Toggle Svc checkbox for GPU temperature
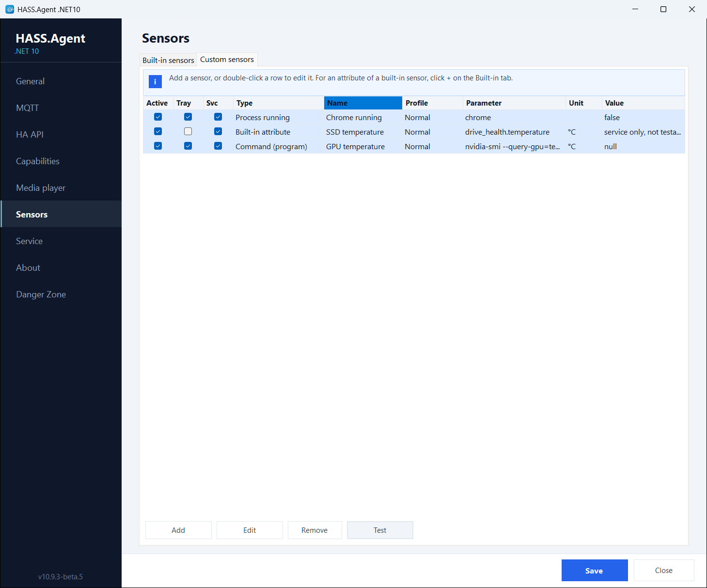Screen dimensions: 707x588 tap(218, 146)
